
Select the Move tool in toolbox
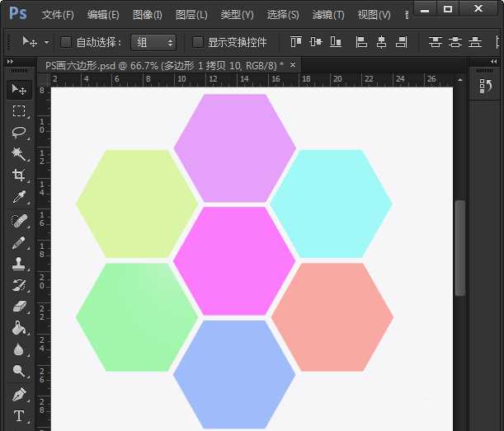tap(18, 89)
